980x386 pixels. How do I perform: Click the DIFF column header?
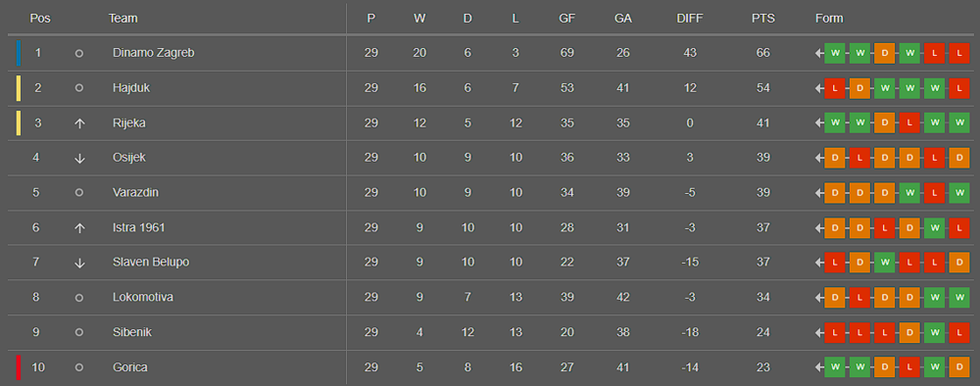click(689, 19)
